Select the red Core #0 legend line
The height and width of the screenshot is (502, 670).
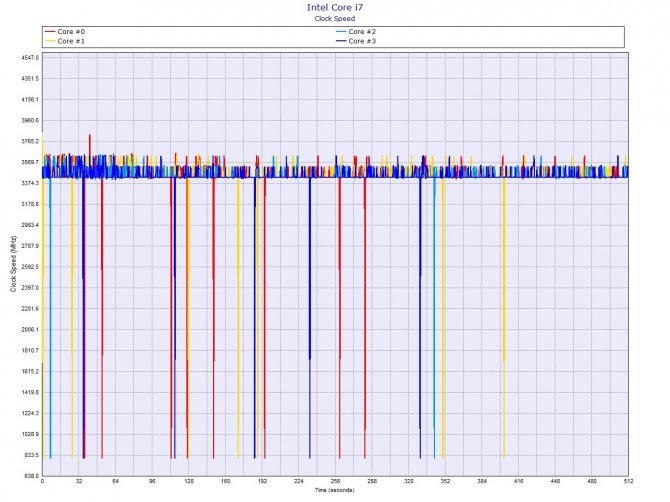50,32
